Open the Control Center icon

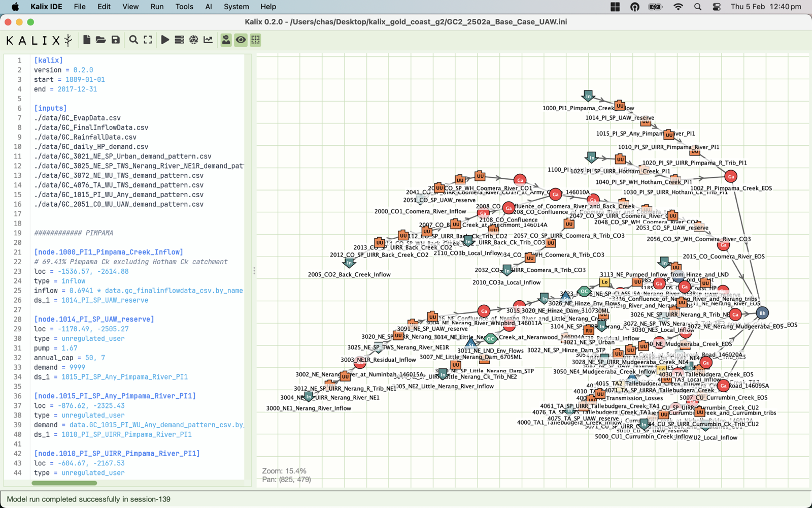point(717,7)
